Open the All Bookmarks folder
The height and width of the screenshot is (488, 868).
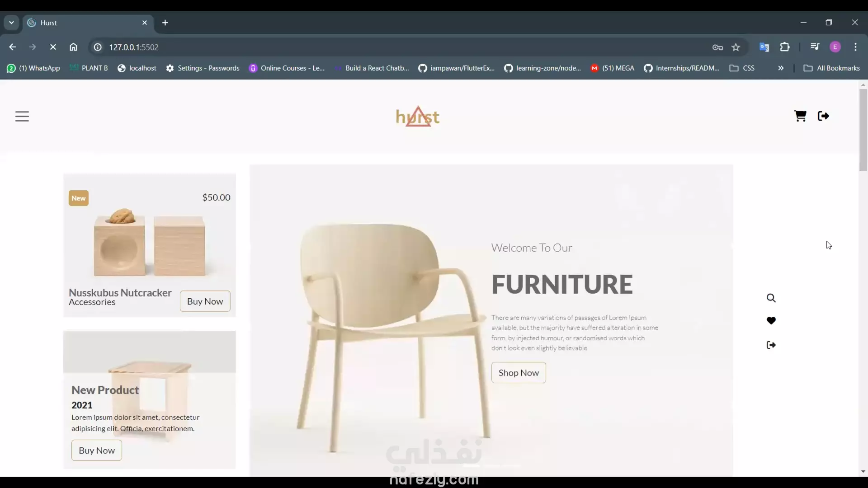(x=831, y=68)
